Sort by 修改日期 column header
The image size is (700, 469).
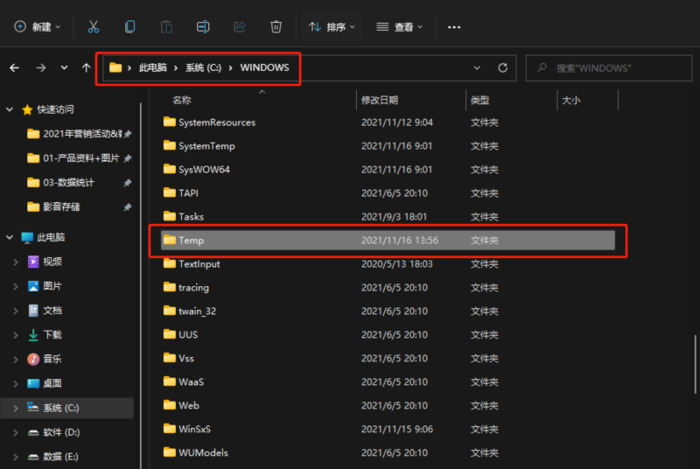pos(379,100)
